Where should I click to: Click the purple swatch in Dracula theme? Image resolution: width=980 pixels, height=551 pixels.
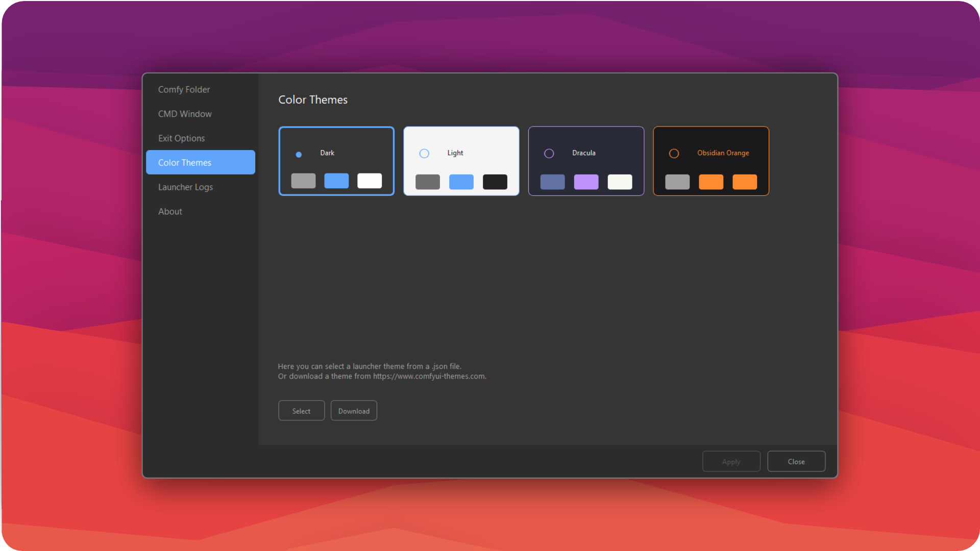[x=586, y=182]
